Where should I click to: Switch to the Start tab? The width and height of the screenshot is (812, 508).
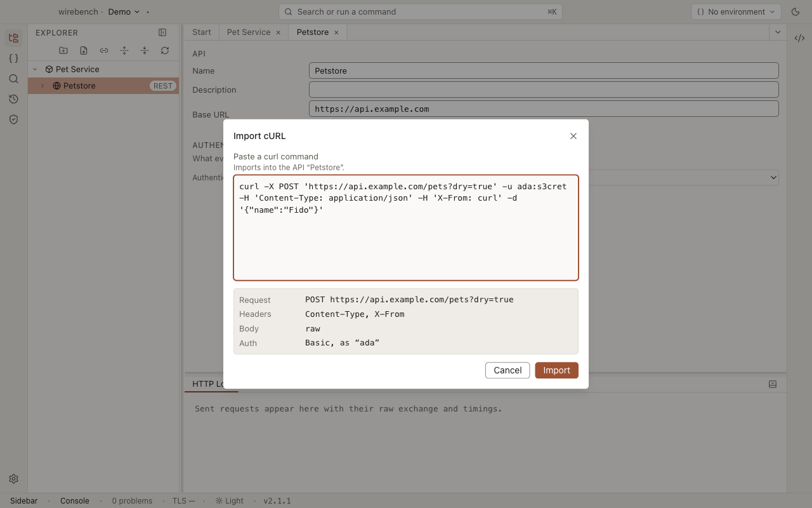pyautogui.click(x=202, y=32)
